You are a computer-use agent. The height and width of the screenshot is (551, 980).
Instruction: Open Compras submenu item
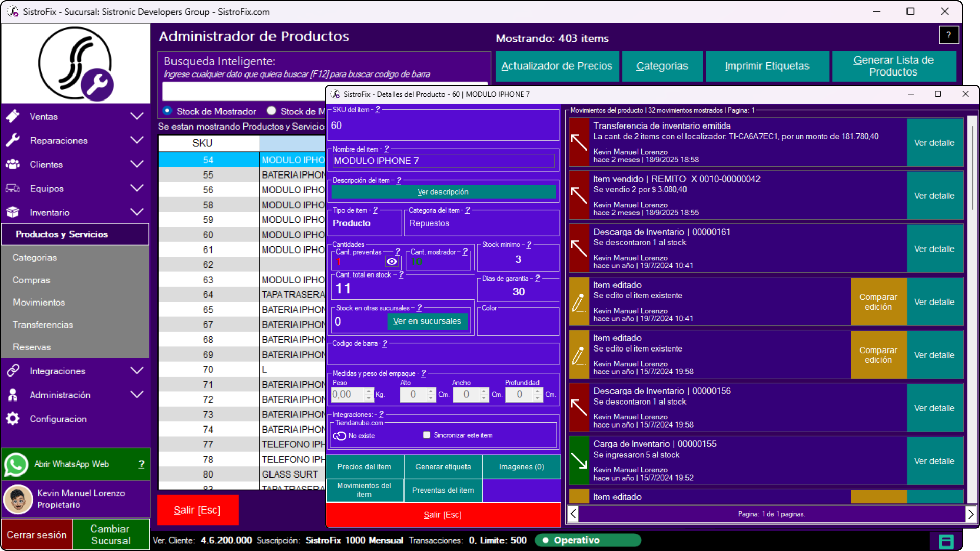75,280
